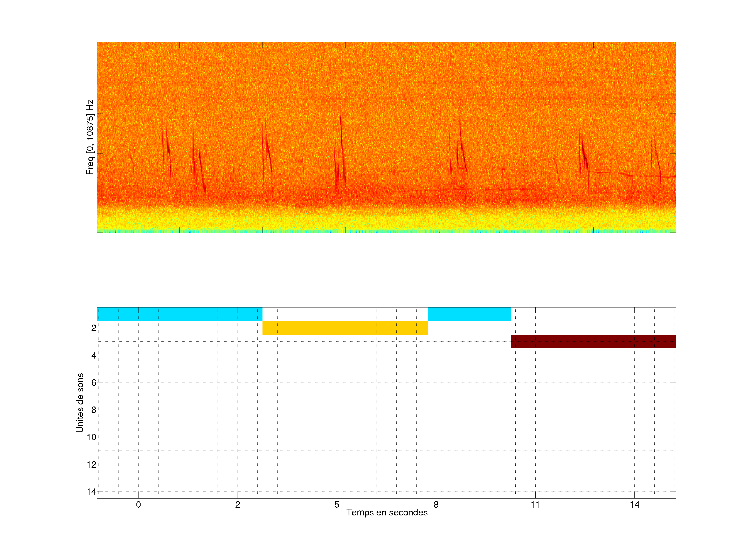Screen dimensions: 747x560
Task: Click x-axis tick label 8
Action: pyautogui.click(x=436, y=505)
